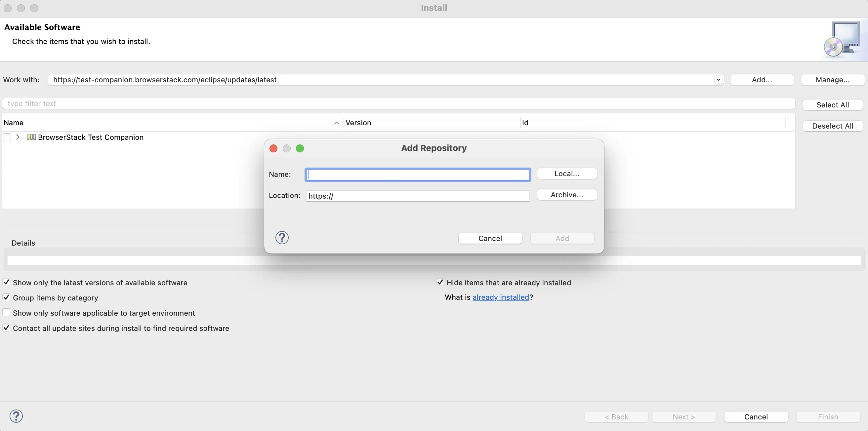Click the Next > wizard button

click(x=684, y=417)
